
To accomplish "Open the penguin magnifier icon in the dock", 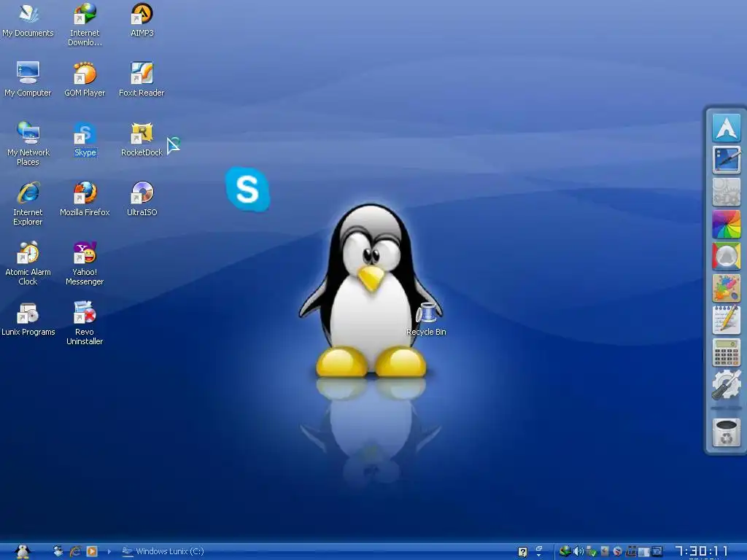I will (x=726, y=256).
